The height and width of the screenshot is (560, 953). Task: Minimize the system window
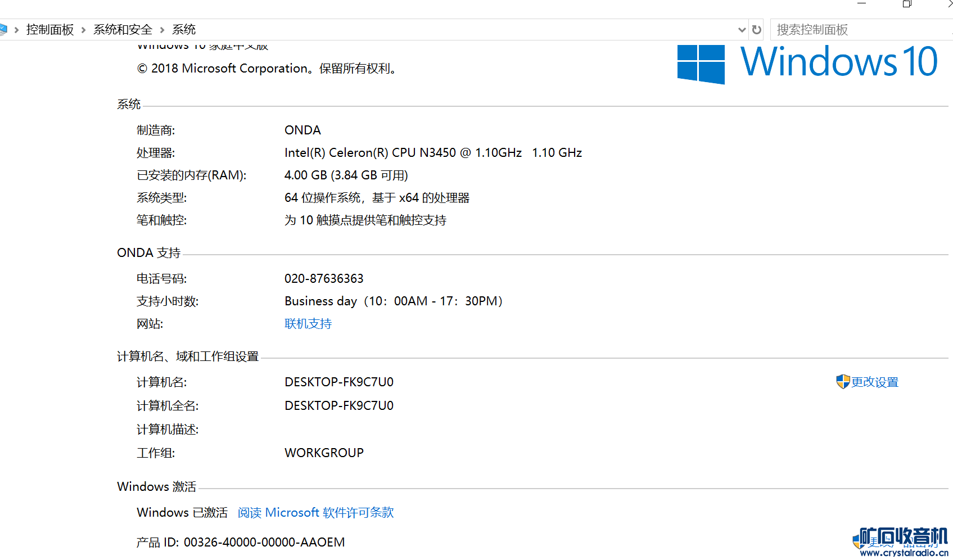coord(862,4)
